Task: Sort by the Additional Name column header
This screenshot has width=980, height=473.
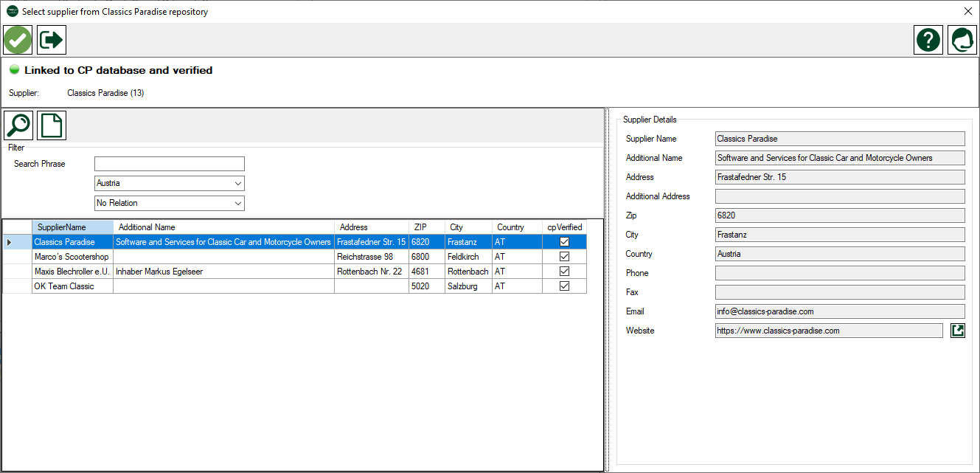Action: 224,227
